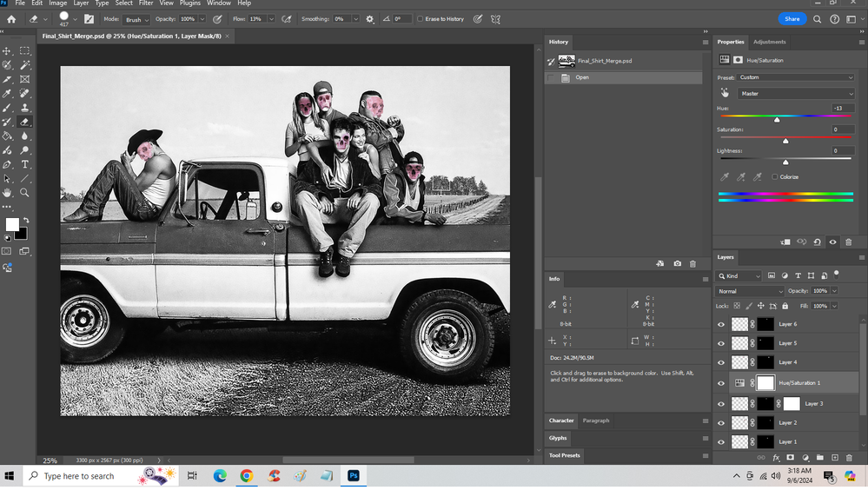The width and height of the screenshot is (868, 490).
Task: Select the Move tool
Action: pyautogui.click(x=8, y=51)
